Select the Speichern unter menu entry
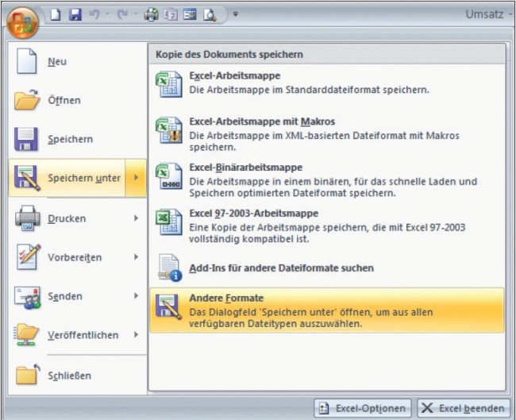 tap(67, 178)
